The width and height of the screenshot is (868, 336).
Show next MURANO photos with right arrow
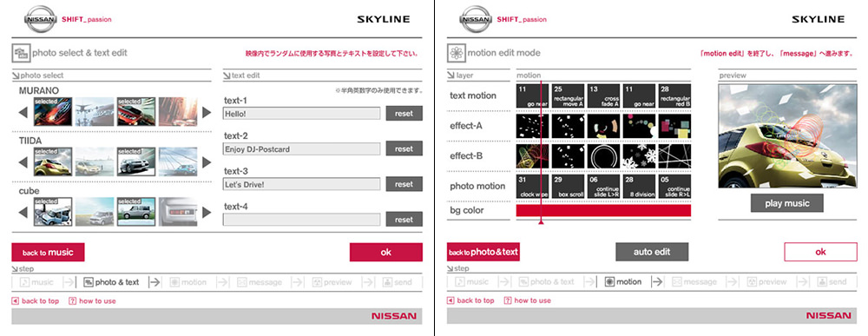[x=207, y=113]
